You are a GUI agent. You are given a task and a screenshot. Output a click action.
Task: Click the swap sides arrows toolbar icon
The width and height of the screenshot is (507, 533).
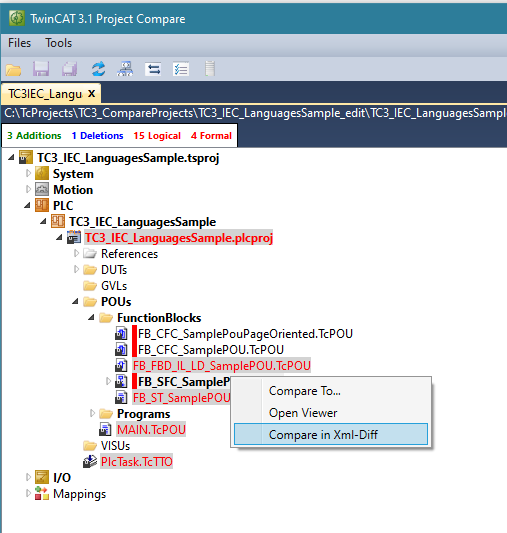point(153,69)
